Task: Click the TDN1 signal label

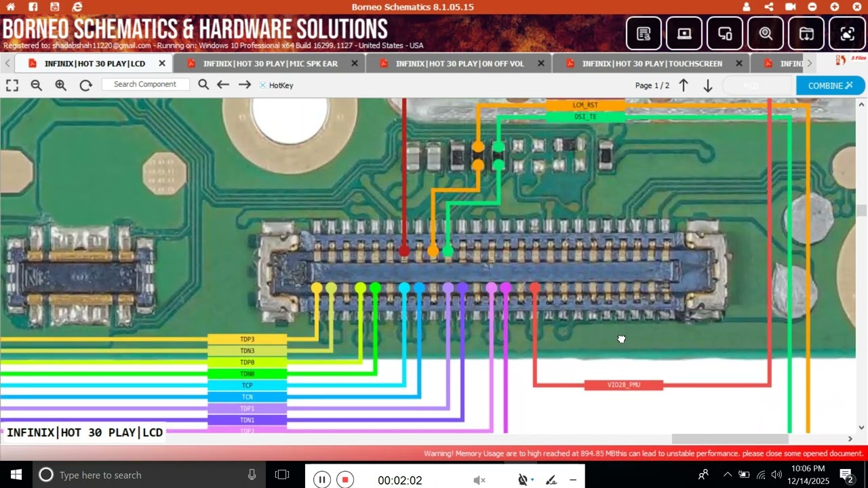Action: 247,420
